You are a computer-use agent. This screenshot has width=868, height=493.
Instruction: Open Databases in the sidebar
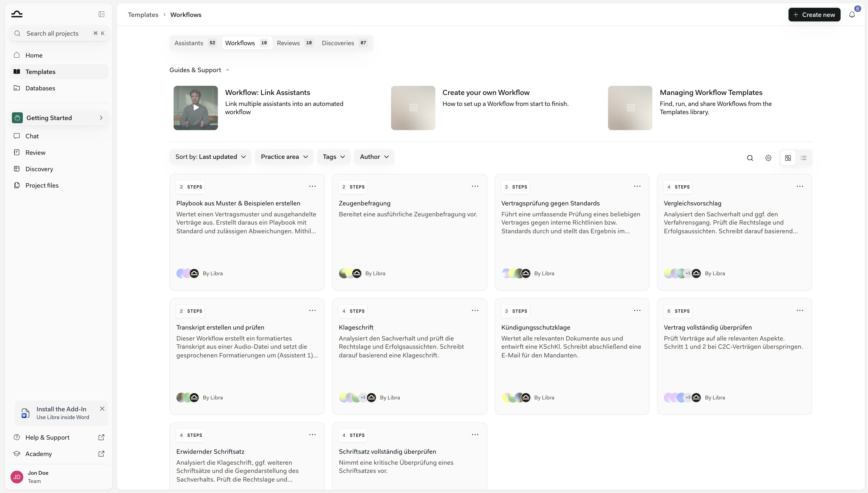click(59, 88)
